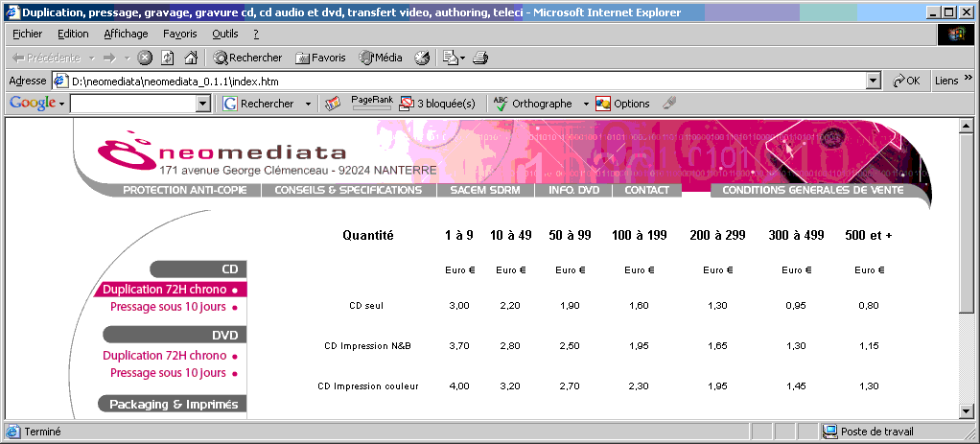Click in the Google toolbar search box
This screenshot has height=444, width=980.
point(133,104)
